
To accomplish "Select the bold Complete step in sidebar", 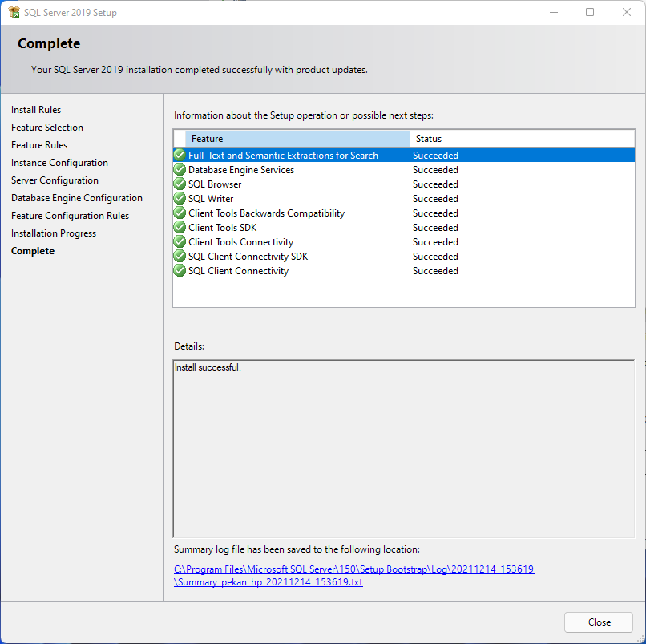I will click(x=33, y=251).
